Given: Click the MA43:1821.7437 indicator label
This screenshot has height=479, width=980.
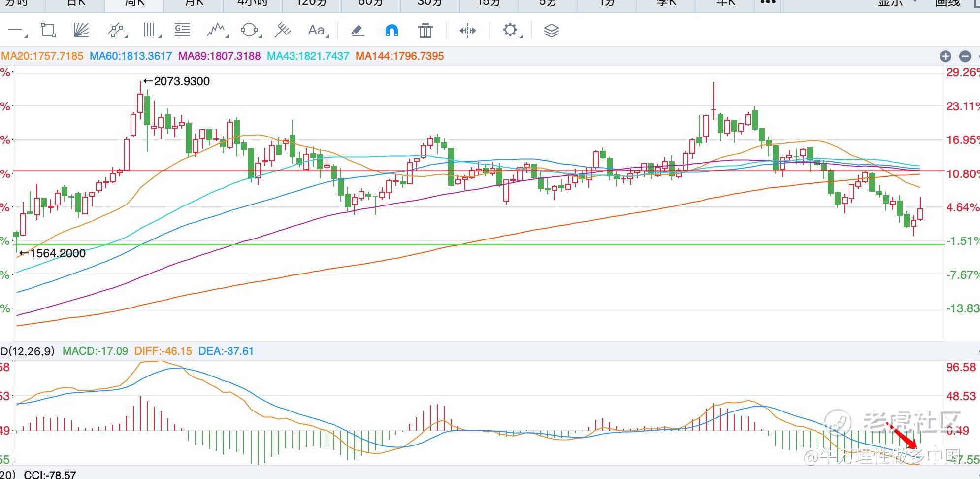Looking at the screenshot, I should click(308, 56).
